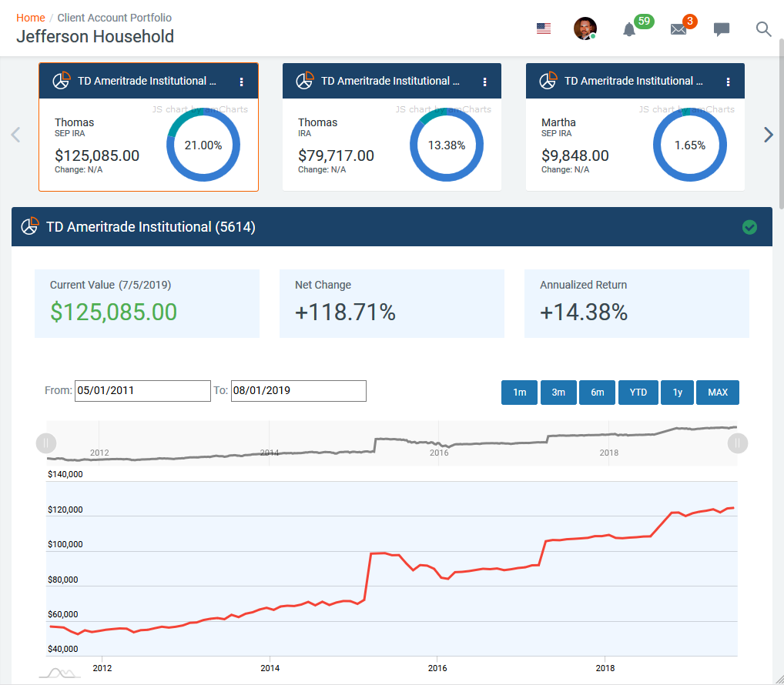The width and height of the screenshot is (784, 685).
Task: Grab the left chart scrollbar handle
Action: pos(46,443)
